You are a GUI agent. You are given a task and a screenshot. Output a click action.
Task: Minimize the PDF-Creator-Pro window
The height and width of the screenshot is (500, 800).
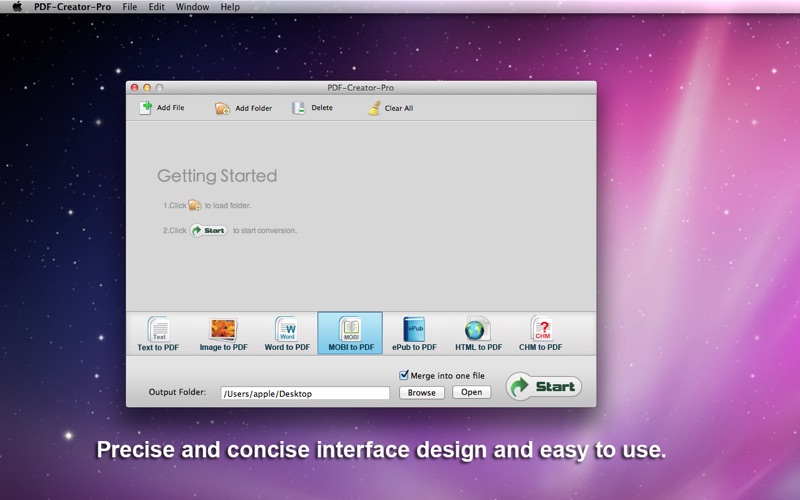click(x=147, y=88)
